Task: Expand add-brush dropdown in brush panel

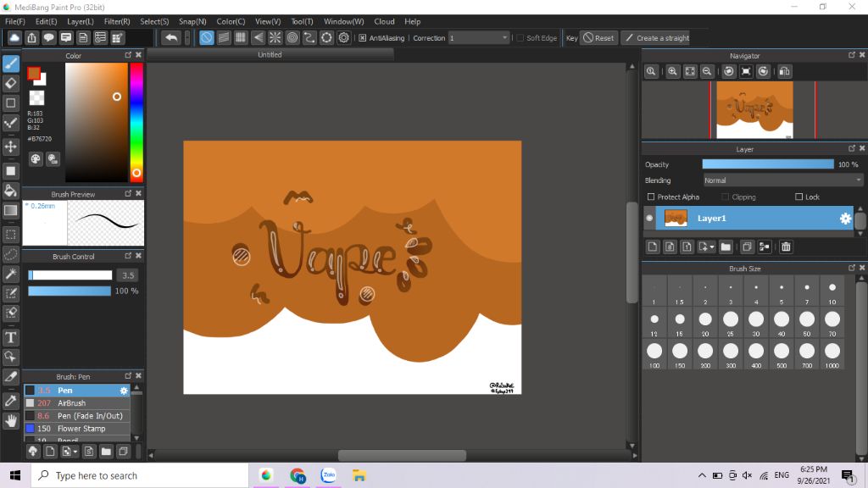Action: pyautogui.click(x=75, y=452)
